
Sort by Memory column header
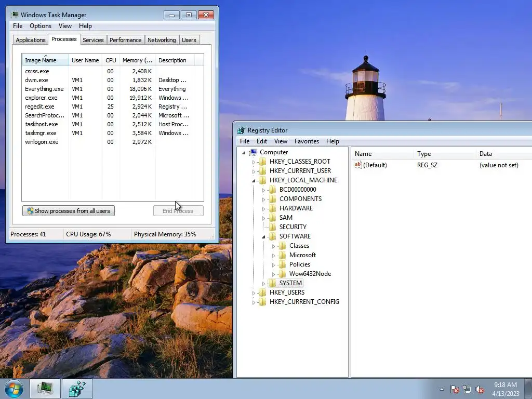[x=137, y=60]
